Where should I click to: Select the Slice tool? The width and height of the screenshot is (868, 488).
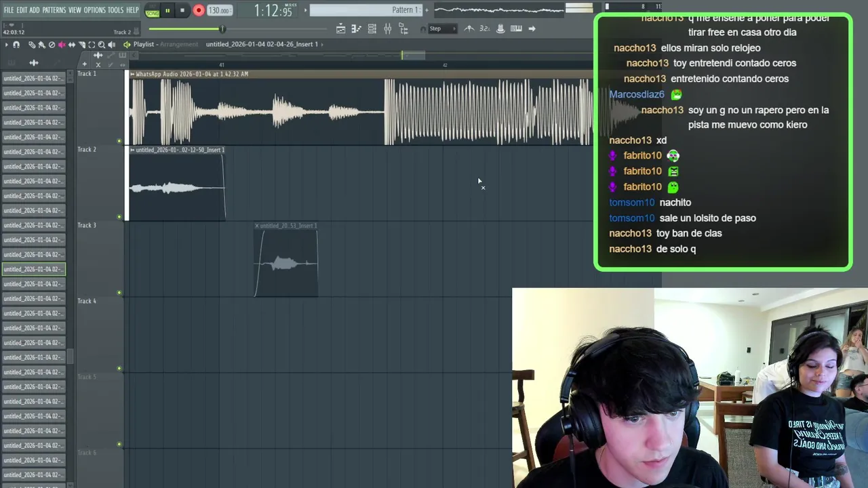pyautogui.click(x=82, y=45)
